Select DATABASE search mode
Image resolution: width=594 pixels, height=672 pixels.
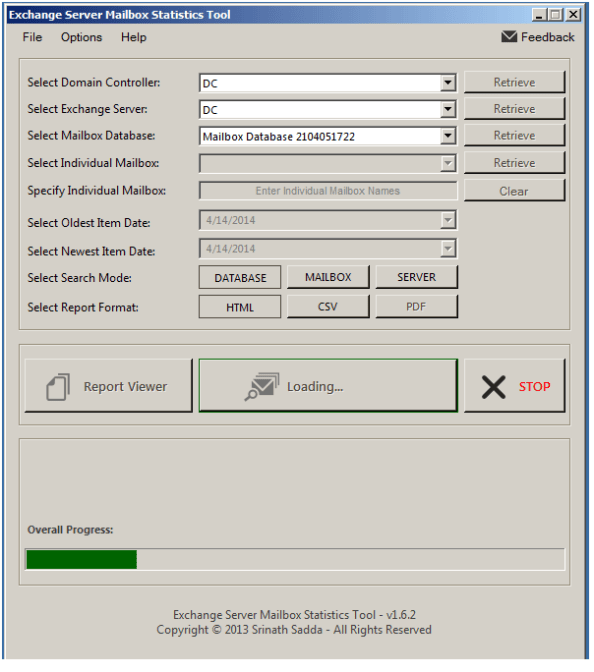pos(240,278)
